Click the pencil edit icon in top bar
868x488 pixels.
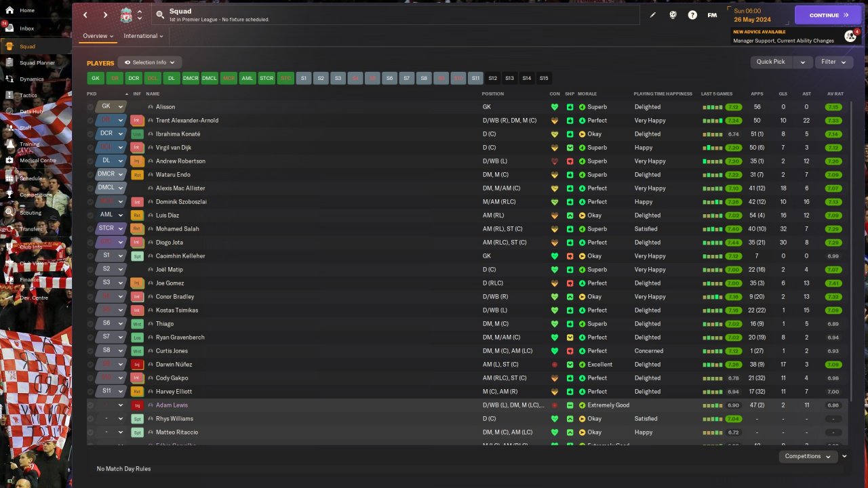click(653, 15)
